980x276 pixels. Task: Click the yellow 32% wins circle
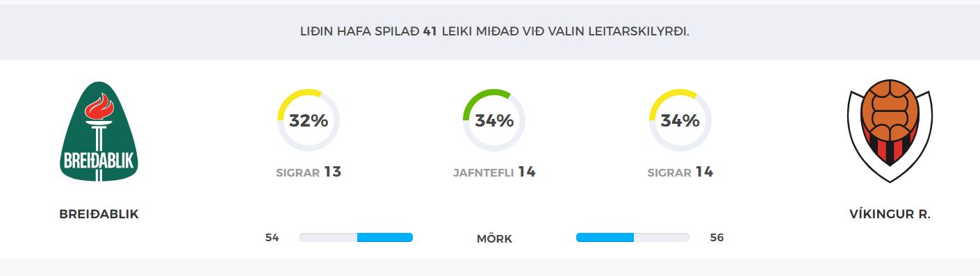309,120
